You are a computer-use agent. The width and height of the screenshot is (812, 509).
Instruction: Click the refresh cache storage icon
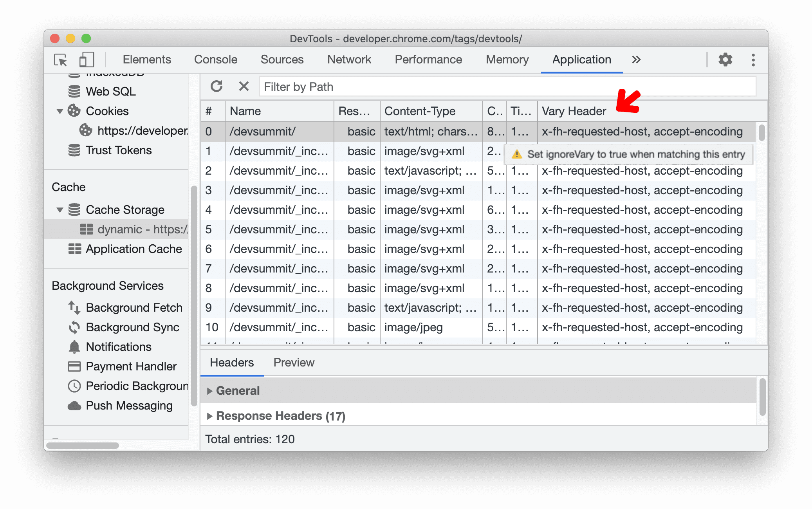coord(217,87)
